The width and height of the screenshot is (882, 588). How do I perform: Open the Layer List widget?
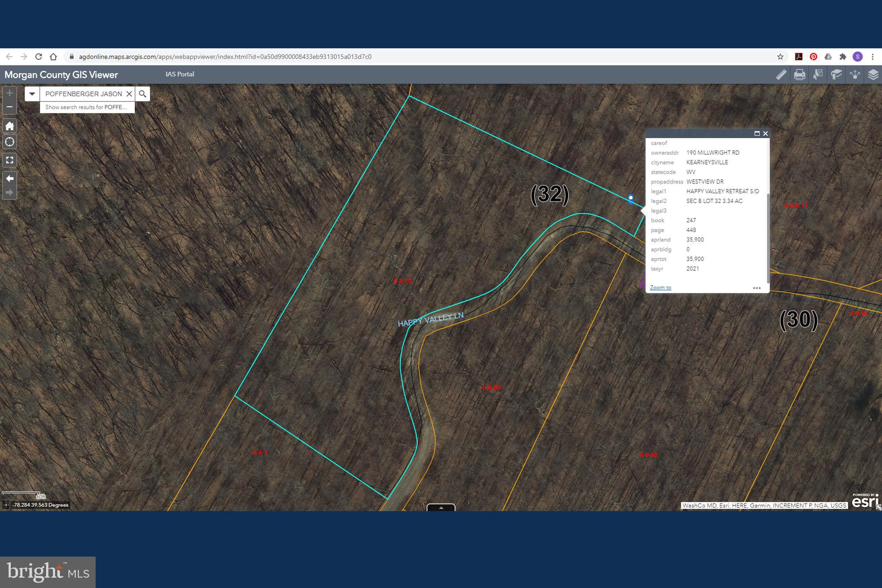pyautogui.click(x=873, y=75)
